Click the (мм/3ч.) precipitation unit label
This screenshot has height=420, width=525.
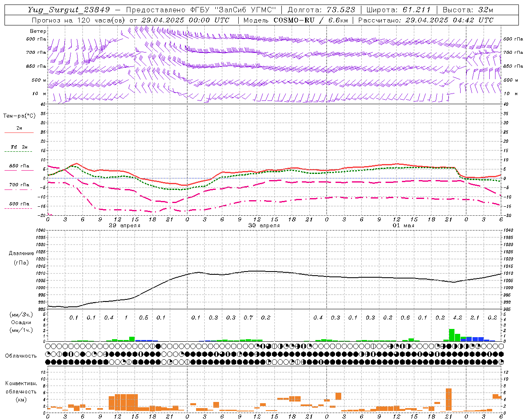pos(21,315)
